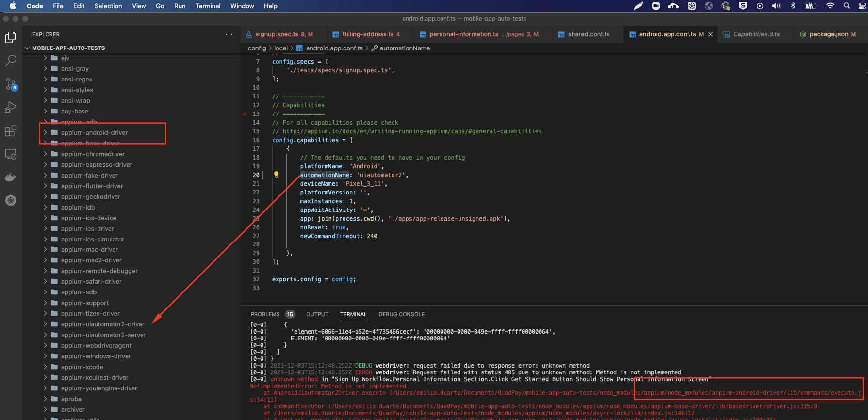Image resolution: width=868 pixels, height=420 pixels.
Task: Click line number 32 in the gutter
Action: 256,279
